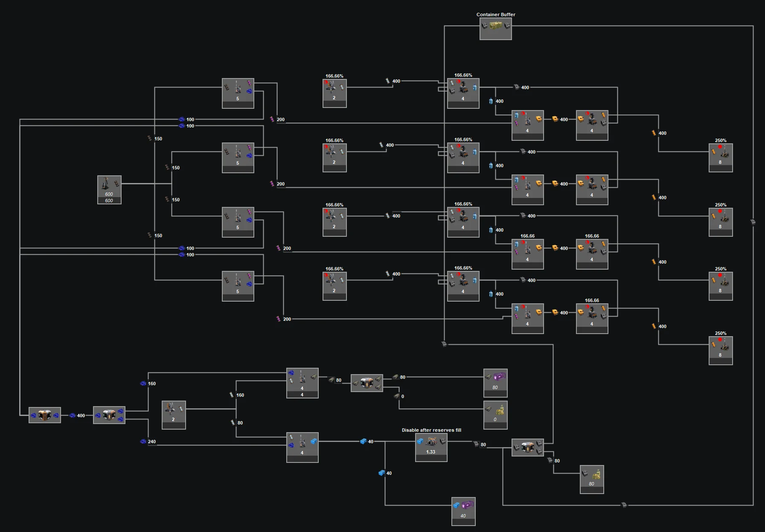Click the purple sink node labeled 40
The width and height of the screenshot is (765, 532).
[x=463, y=511]
